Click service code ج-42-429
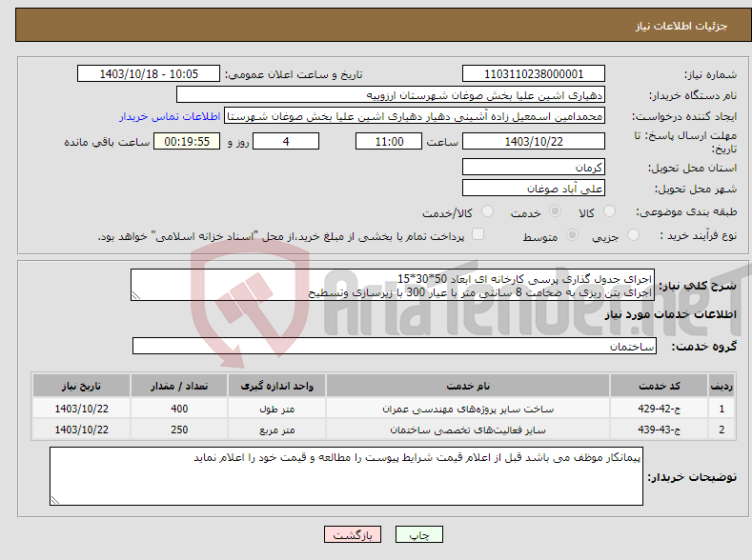Viewport: 752px width, 560px height. (659, 409)
